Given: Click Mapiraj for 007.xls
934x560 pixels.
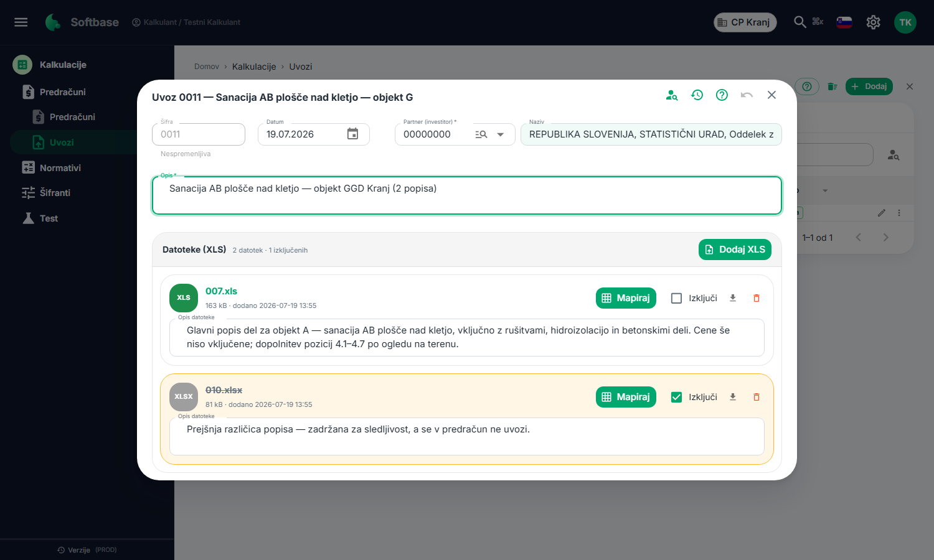Looking at the screenshot, I should pos(626,298).
